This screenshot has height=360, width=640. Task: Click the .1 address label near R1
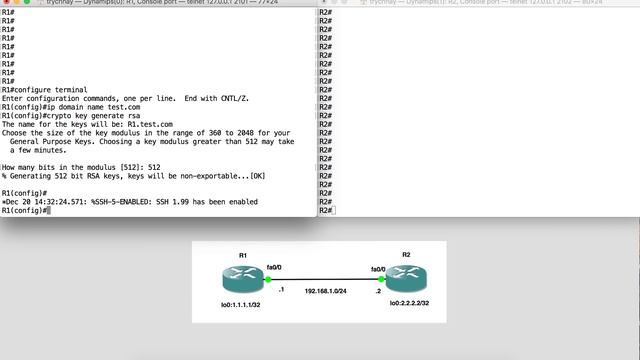point(281,289)
